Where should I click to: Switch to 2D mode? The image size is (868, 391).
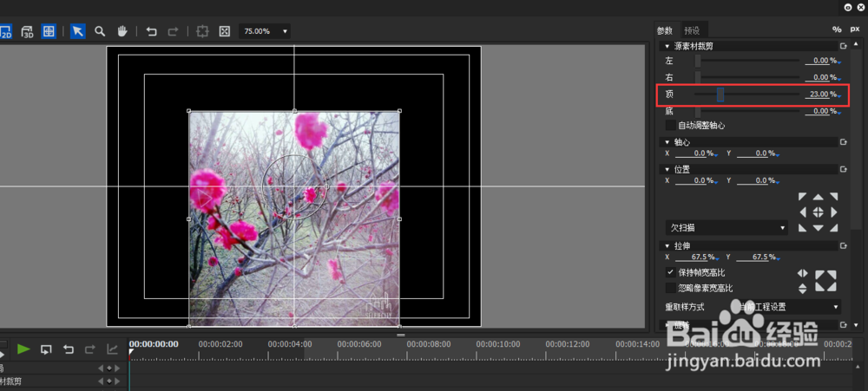coord(6,31)
